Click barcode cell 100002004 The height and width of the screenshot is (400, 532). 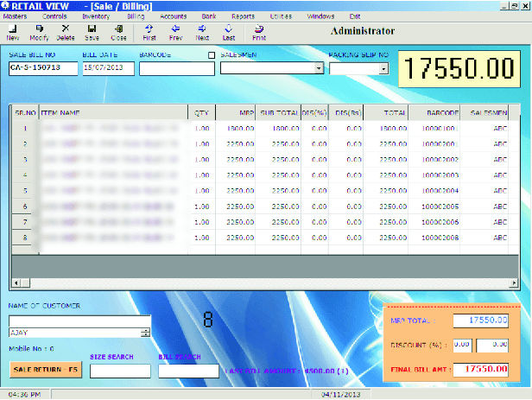click(434, 191)
